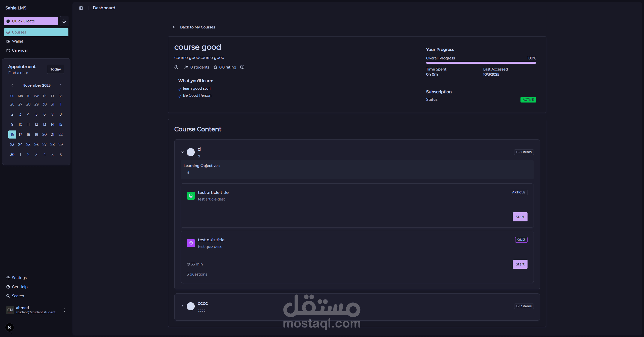Open Wallet in sidebar
644x337 pixels.
pos(18,41)
